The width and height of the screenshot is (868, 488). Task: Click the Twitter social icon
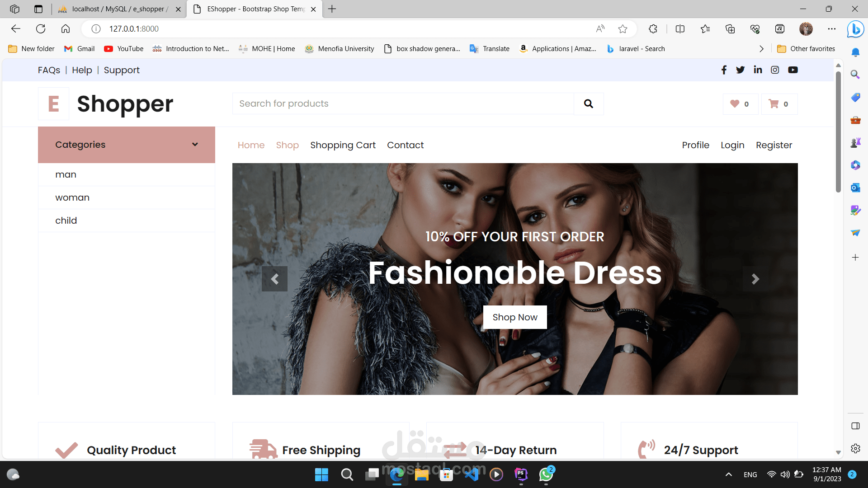click(741, 70)
